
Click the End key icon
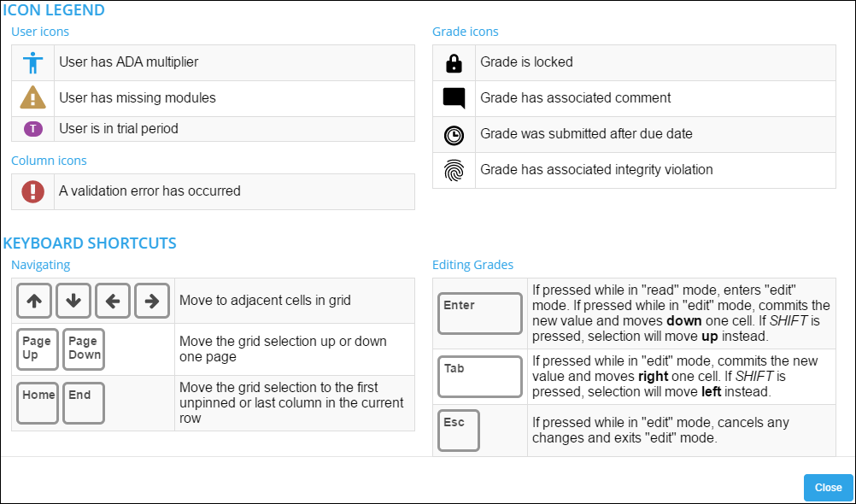click(84, 402)
